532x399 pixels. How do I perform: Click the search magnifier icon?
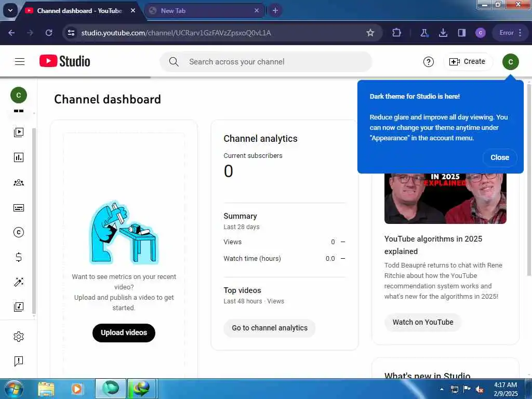click(x=174, y=62)
